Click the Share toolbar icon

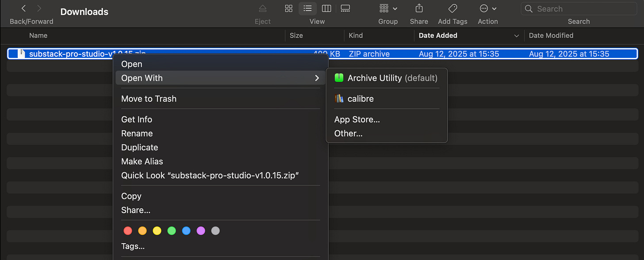click(x=419, y=8)
